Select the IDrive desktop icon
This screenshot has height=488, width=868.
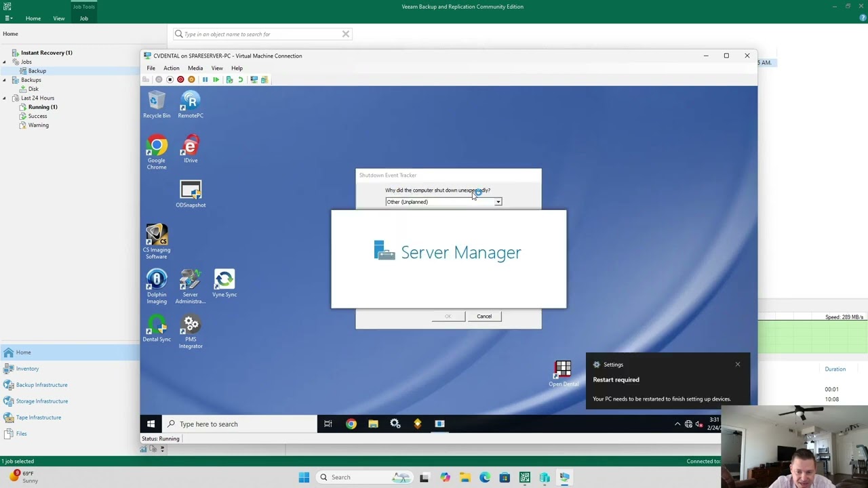(x=191, y=149)
